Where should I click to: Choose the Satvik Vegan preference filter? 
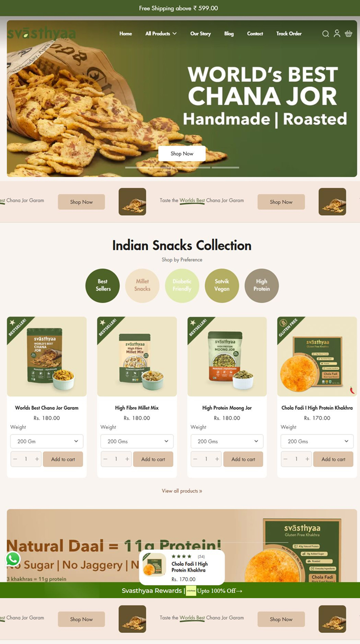tap(222, 286)
